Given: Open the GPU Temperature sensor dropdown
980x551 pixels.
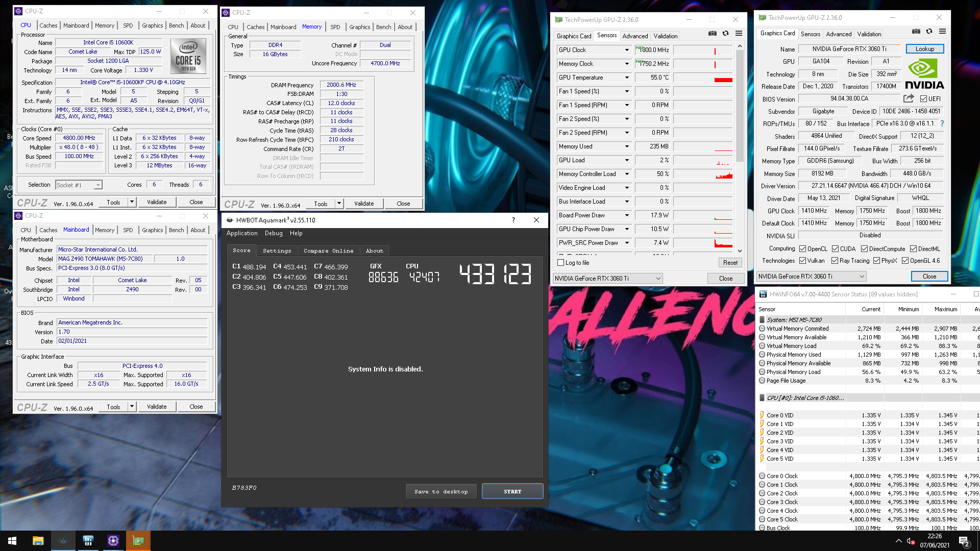Looking at the screenshot, I should [x=626, y=78].
